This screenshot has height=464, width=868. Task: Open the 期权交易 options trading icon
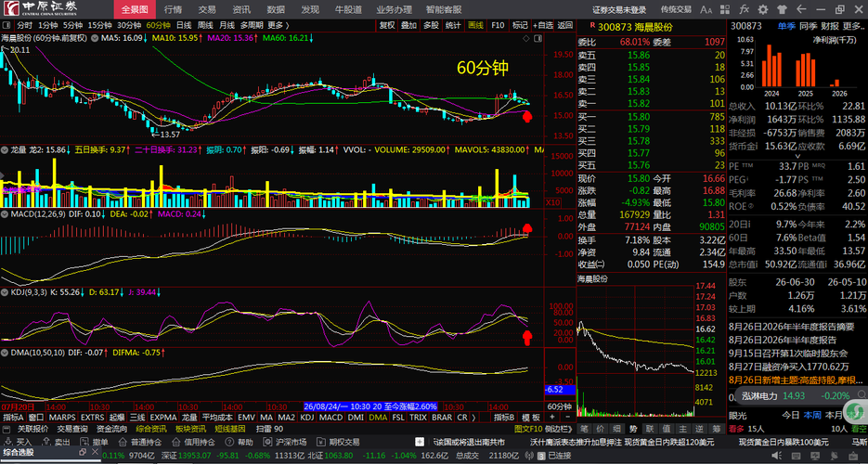coord(321,442)
